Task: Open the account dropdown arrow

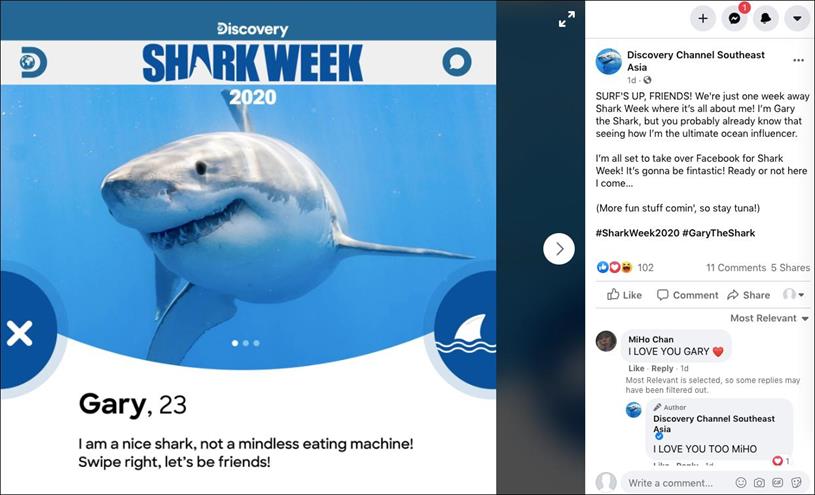Action: coord(797,18)
